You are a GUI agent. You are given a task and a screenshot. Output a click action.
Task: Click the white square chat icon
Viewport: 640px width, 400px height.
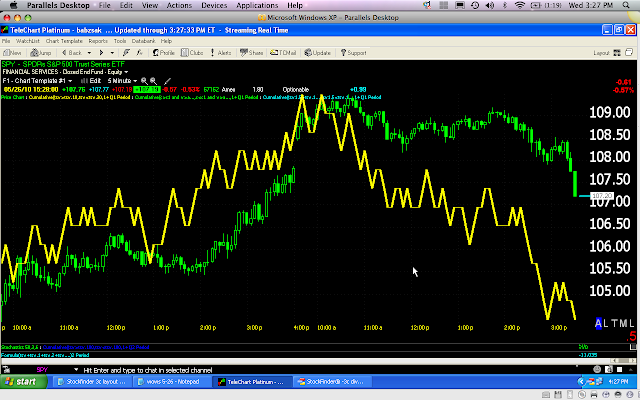pyautogui.click(x=620, y=369)
